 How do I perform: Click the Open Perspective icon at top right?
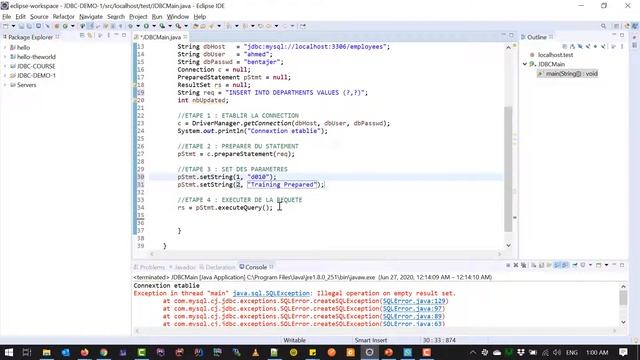(x=617, y=26)
